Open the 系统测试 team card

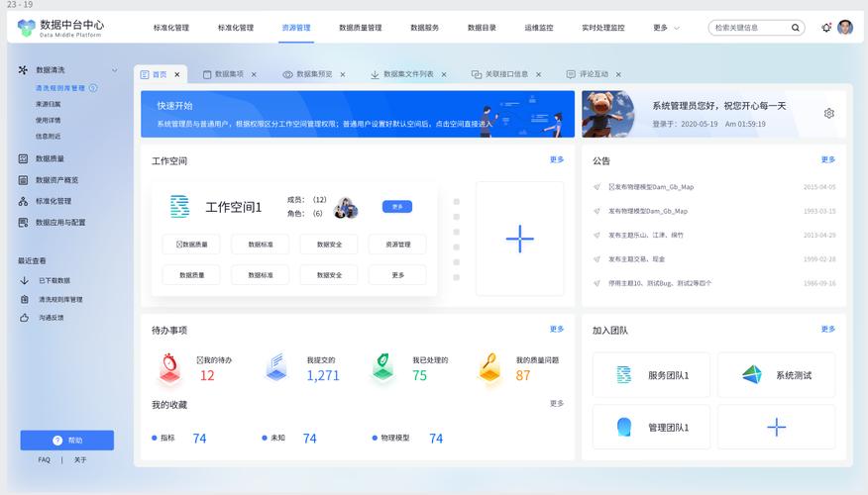click(x=776, y=375)
